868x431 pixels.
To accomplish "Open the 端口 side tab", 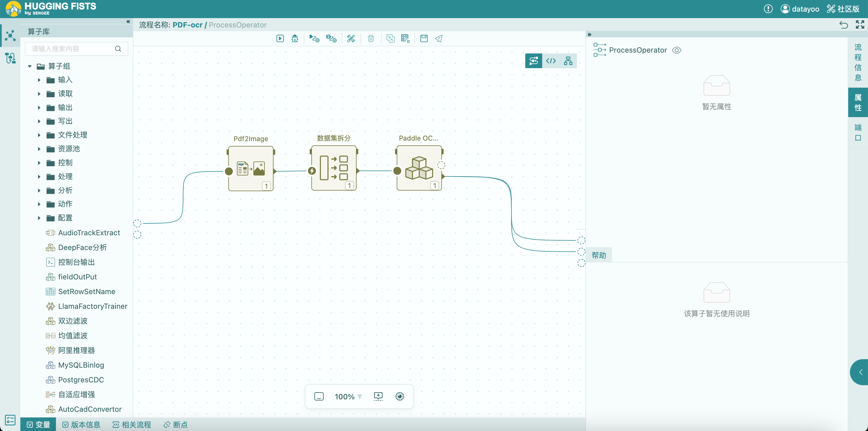I will [x=858, y=133].
